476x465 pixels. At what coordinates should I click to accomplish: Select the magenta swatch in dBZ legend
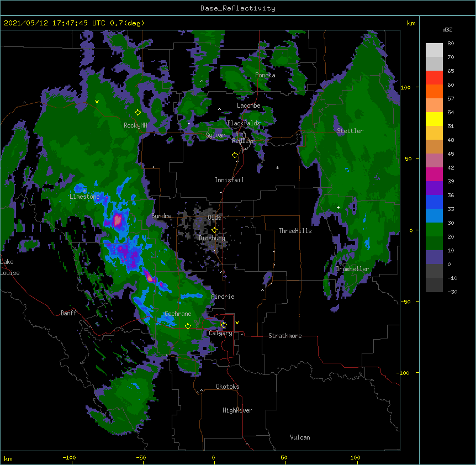click(x=434, y=174)
